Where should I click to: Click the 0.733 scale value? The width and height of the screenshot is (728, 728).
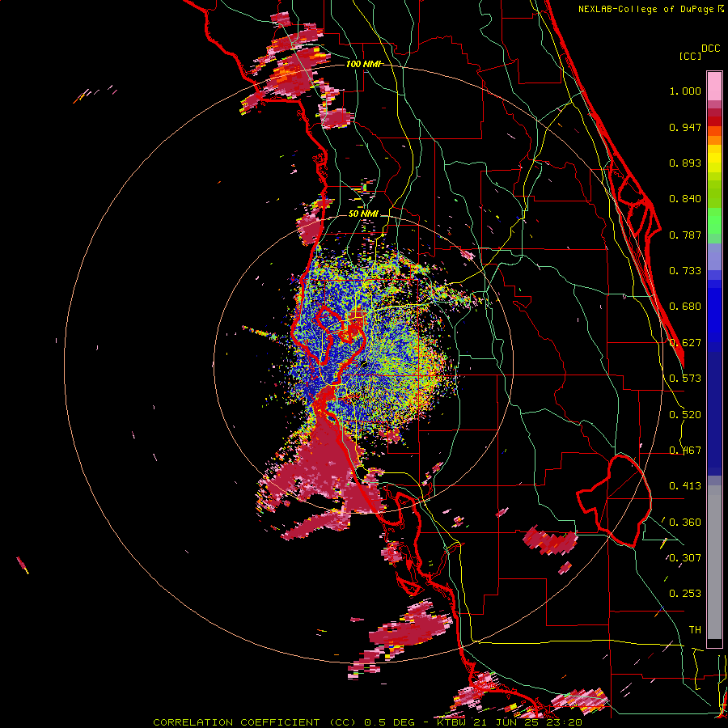click(x=685, y=271)
